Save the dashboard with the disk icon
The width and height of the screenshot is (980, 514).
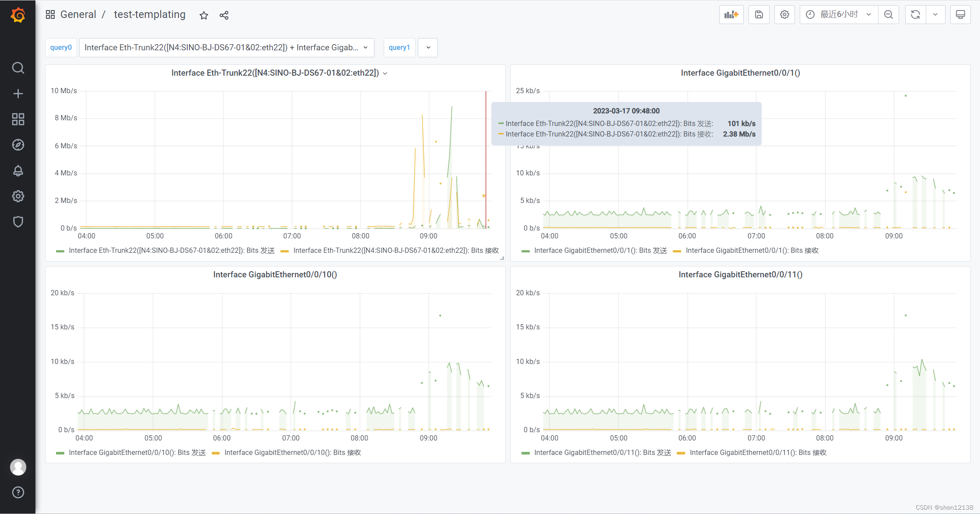tap(759, 14)
